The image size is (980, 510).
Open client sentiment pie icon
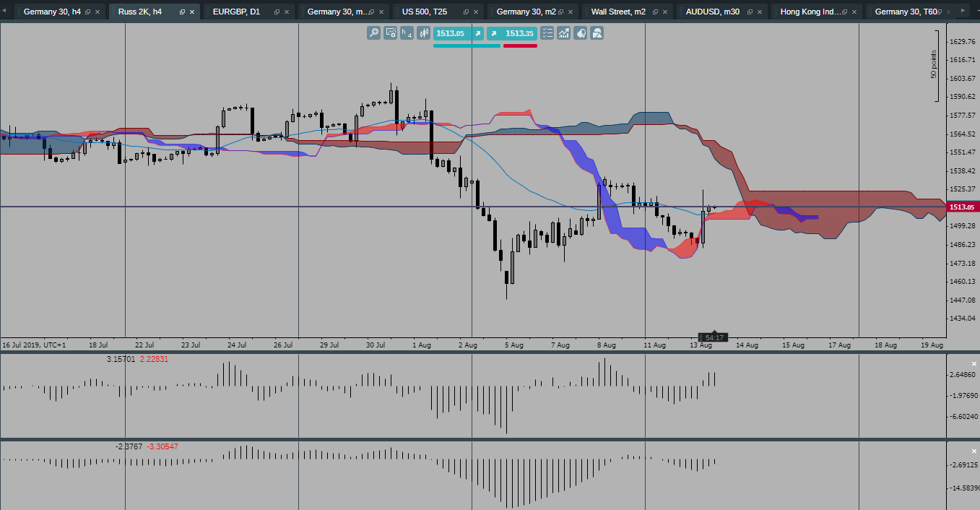(581, 33)
